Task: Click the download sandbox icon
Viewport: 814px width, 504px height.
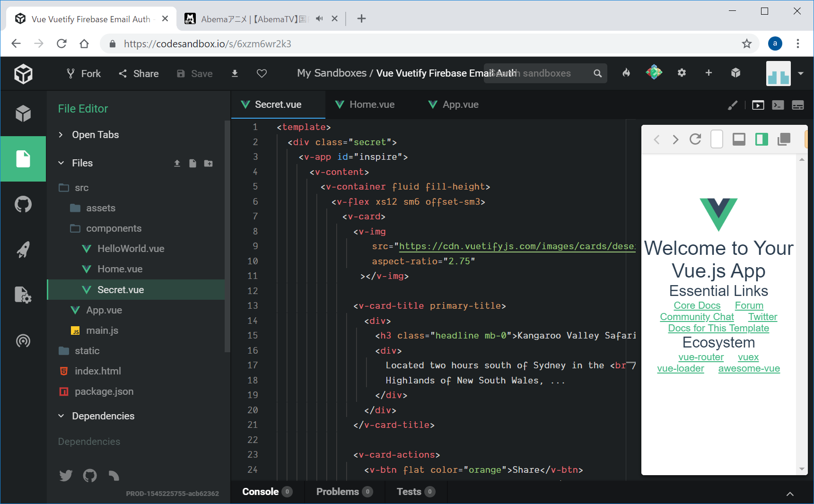Action: coord(235,73)
